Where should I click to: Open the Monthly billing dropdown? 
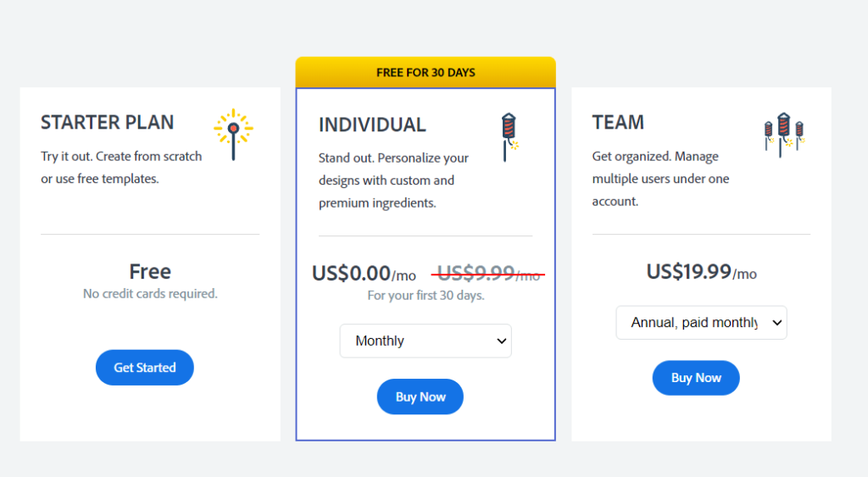coord(426,341)
